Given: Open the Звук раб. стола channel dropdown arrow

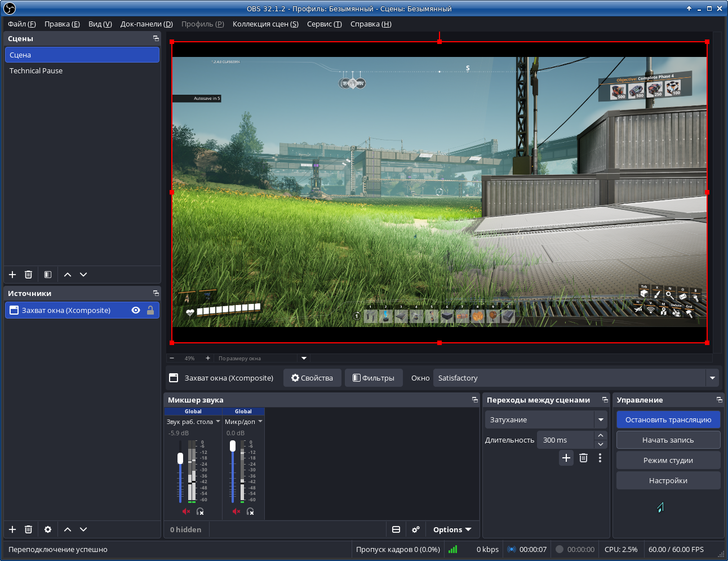Looking at the screenshot, I should tap(218, 421).
